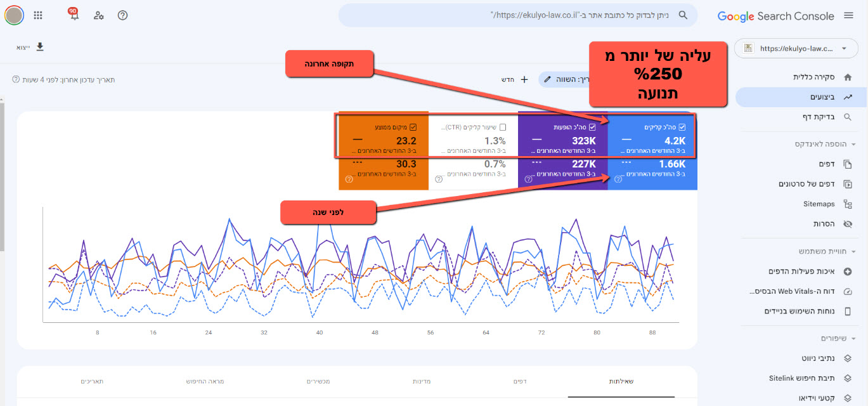The image size is (868, 406).
Task: Click the pages icon next to דפים in sidebar
Action: pyautogui.click(x=848, y=164)
